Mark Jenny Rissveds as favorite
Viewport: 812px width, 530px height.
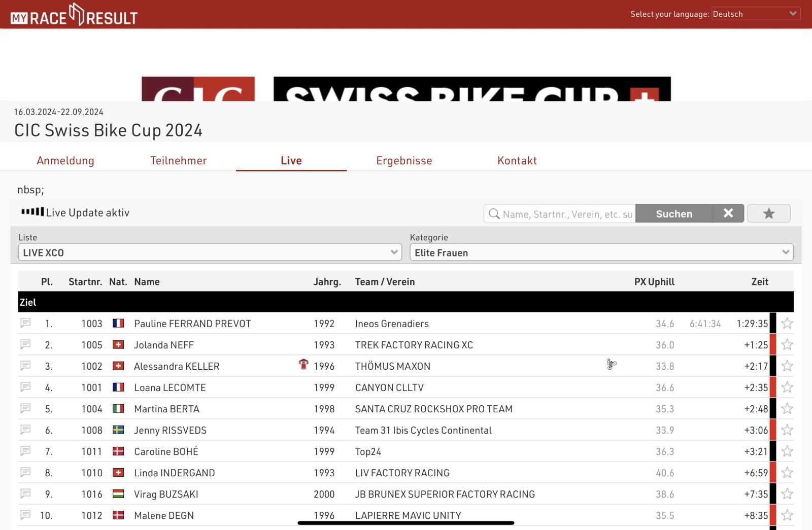[787, 430]
